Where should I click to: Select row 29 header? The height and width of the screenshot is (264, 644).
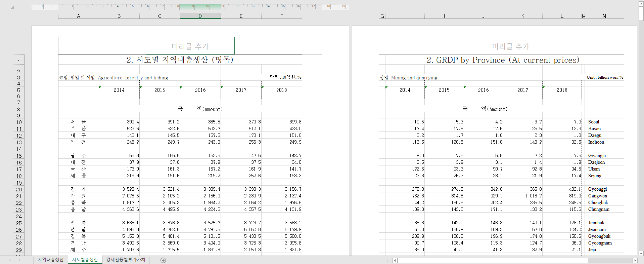pos(19,250)
